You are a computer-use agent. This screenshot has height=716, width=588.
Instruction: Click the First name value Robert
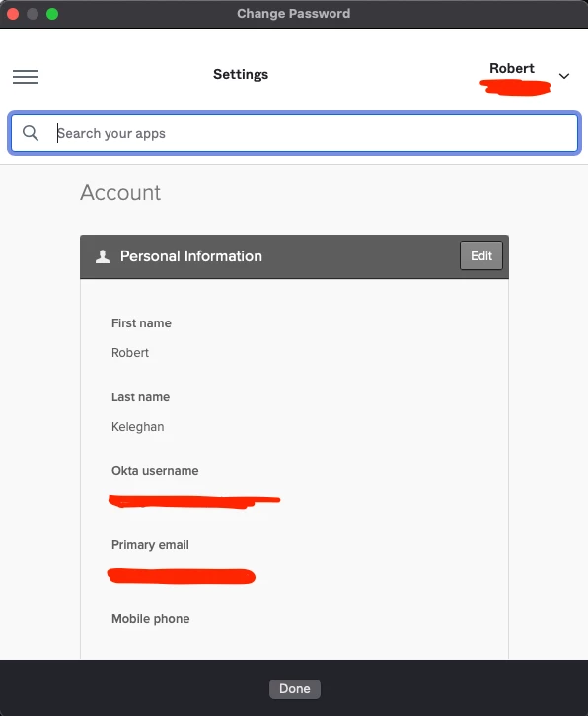point(130,352)
